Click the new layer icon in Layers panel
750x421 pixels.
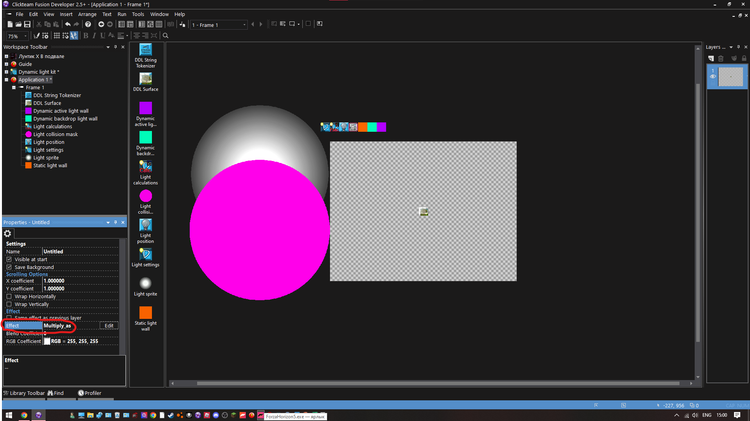click(x=711, y=58)
